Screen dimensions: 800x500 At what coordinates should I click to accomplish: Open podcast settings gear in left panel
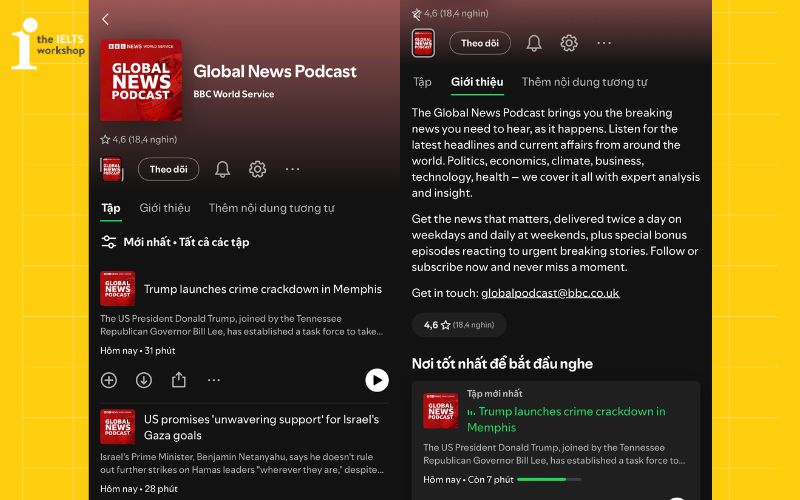257,169
